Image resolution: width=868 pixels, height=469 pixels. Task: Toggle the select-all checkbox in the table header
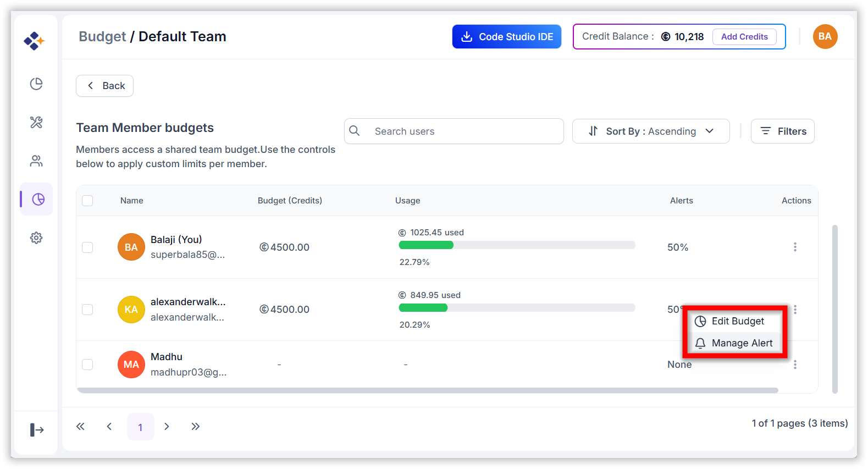(x=87, y=201)
